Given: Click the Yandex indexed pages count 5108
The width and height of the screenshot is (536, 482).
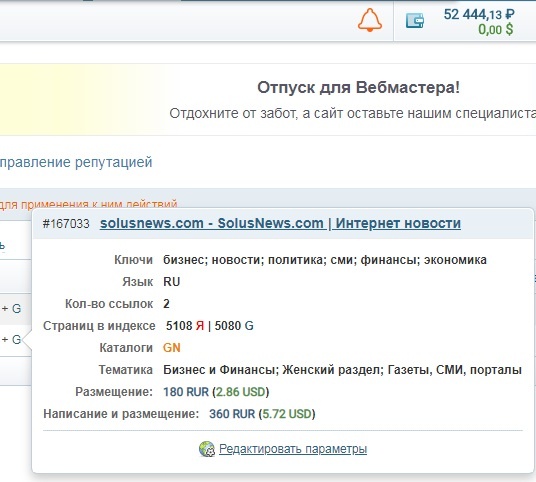Looking at the screenshot, I should point(179,326).
